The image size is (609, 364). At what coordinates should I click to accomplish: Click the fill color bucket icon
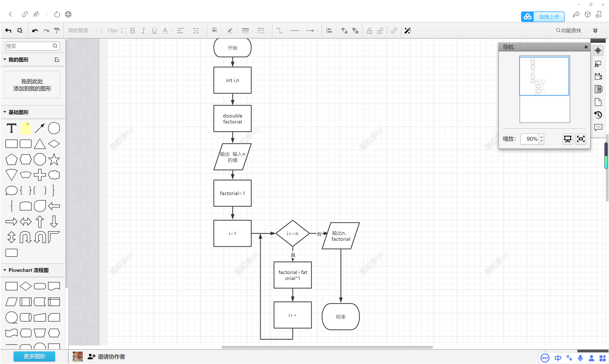pyautogui.click(x=215, y=30)
